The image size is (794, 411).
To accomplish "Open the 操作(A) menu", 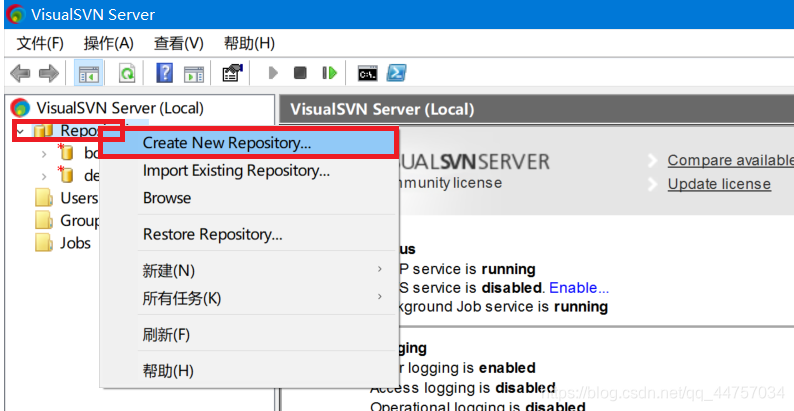I will (x=108, y=44).
